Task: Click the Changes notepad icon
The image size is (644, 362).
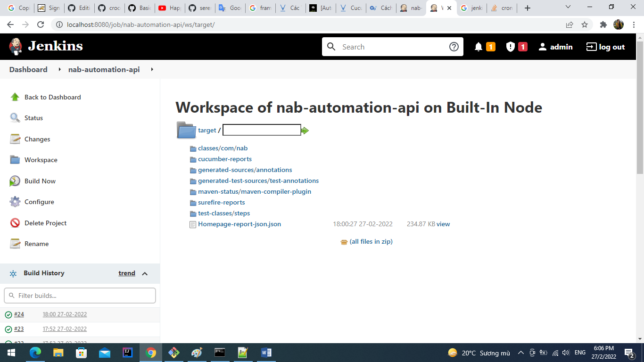Action: [15, 139]
